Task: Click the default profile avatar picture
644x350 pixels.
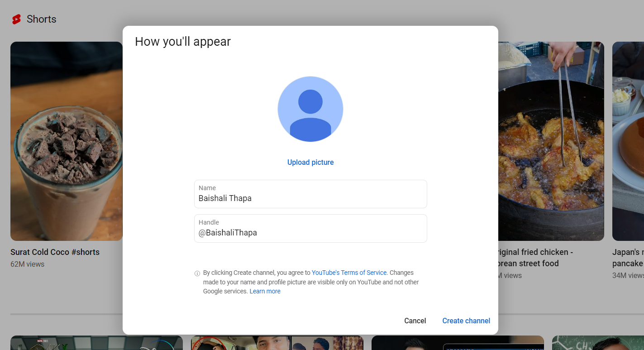Action: (x=310, y=109)
